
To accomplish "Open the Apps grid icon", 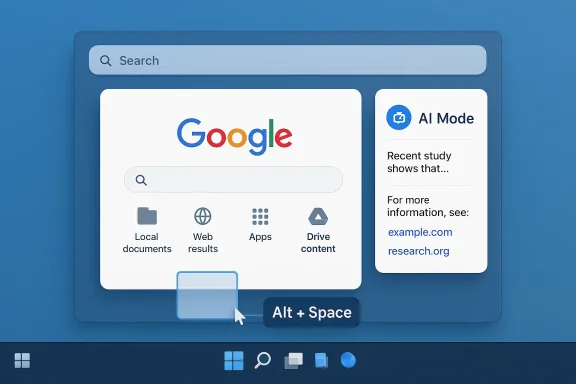I will click(260, 216).
